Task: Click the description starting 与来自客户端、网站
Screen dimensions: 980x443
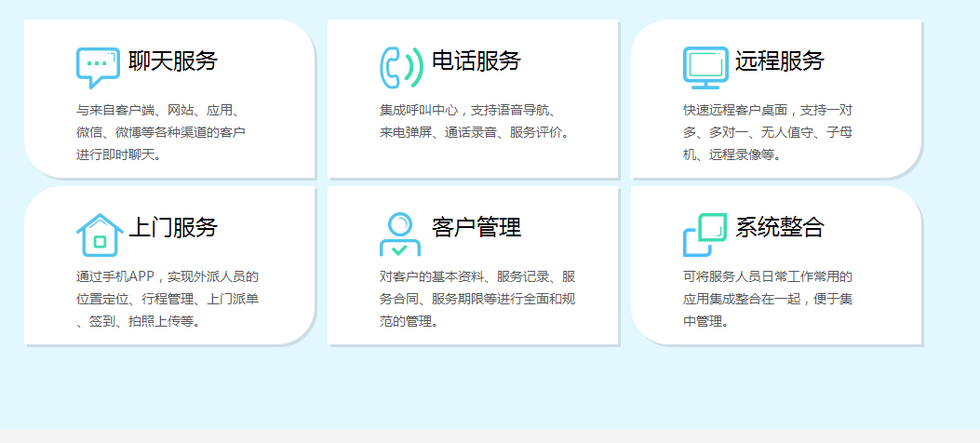Action: click(x=161, y=132)
